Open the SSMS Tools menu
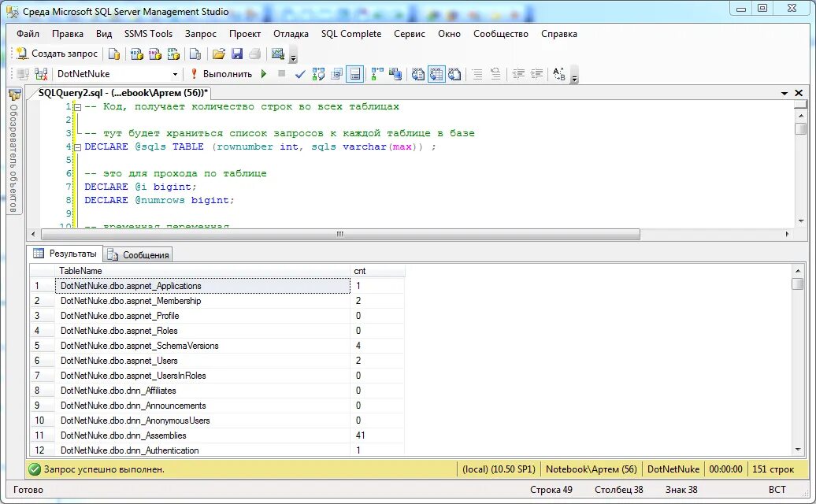Viewport: 816px width, 504px height. [148, 34]
